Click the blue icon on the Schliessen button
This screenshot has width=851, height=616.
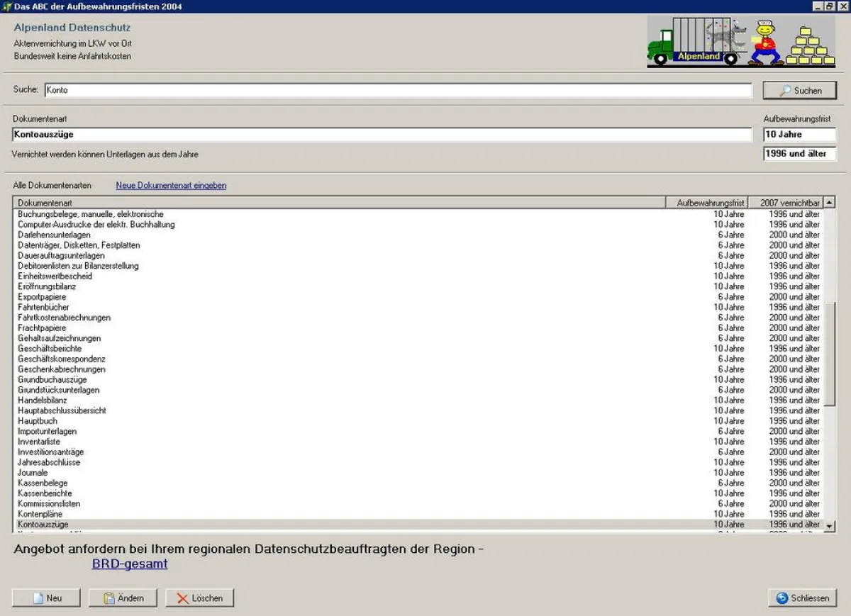(782, 598)
